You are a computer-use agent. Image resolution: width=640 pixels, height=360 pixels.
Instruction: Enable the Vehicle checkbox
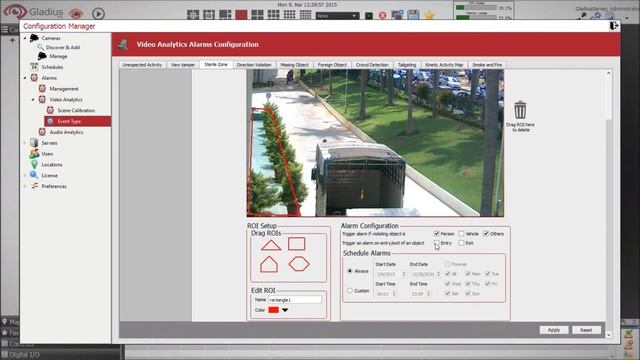(461, 233)
